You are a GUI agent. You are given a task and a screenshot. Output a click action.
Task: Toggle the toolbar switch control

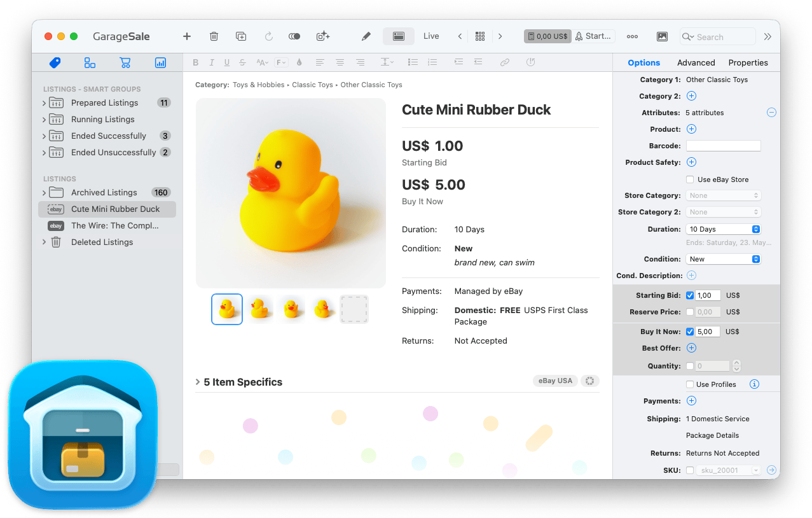click(294, 36)
